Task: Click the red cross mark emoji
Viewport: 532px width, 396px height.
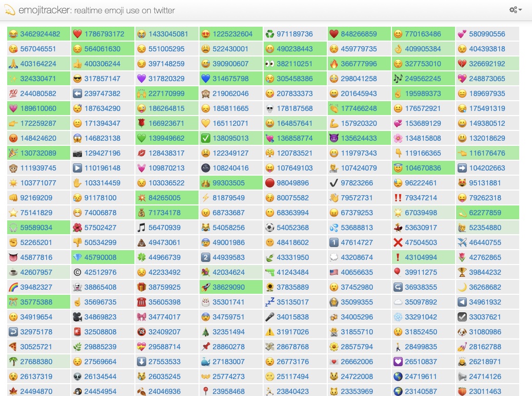Action: pyautogui.click(x=398, y=243)
